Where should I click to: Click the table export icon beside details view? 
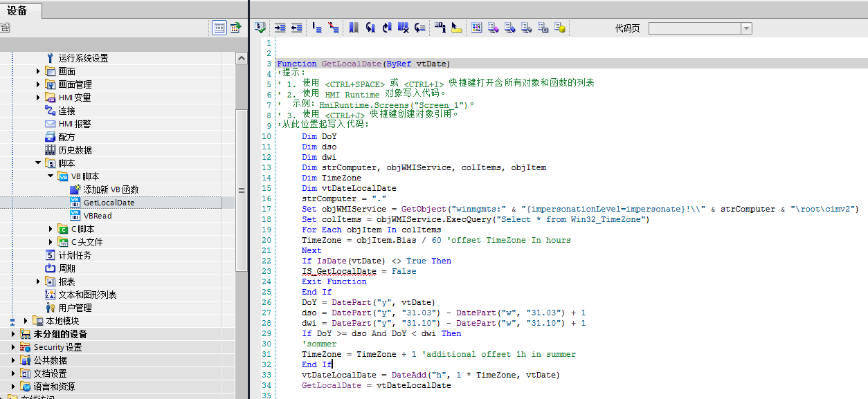coord(235,28)
